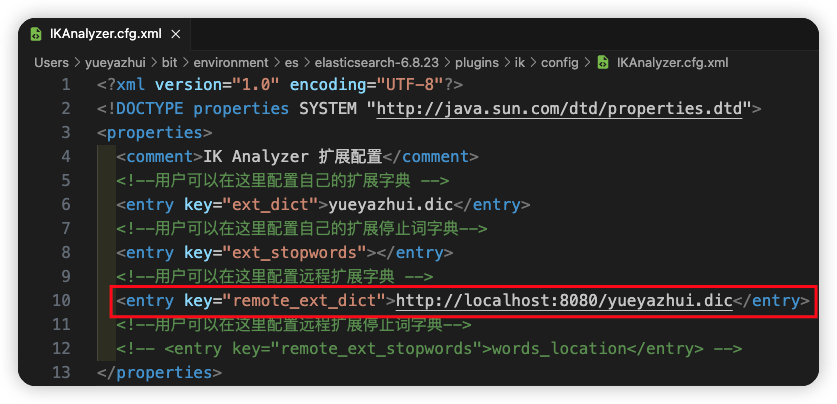Close the IKAnalyzer.cfg.xml tab
837x404 pixels.
[x=175, y=34]
